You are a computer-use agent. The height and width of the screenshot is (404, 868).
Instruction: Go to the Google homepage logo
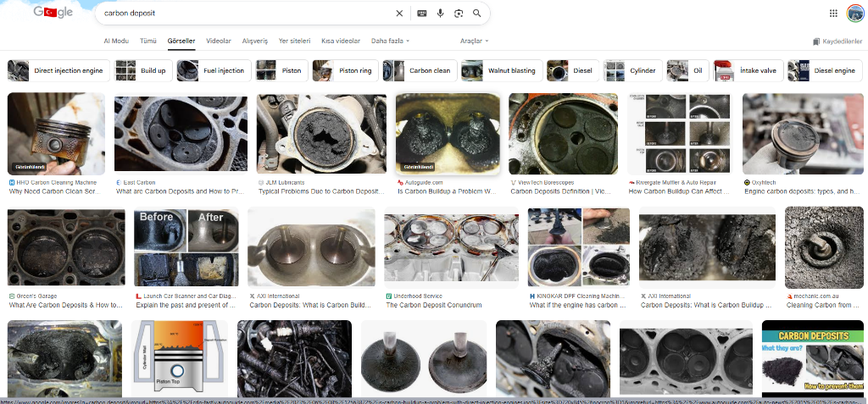pyautogui.click(x=53, y=12)
